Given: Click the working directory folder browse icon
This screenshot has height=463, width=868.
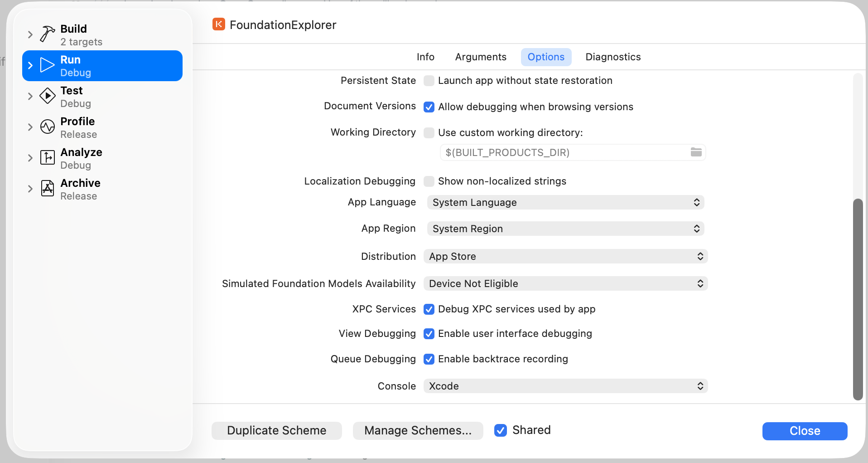Looking at the screenshot, I should (696, 152).
